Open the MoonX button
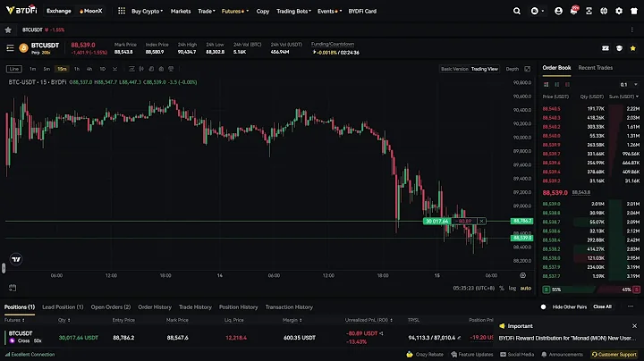 click(90, 11)
